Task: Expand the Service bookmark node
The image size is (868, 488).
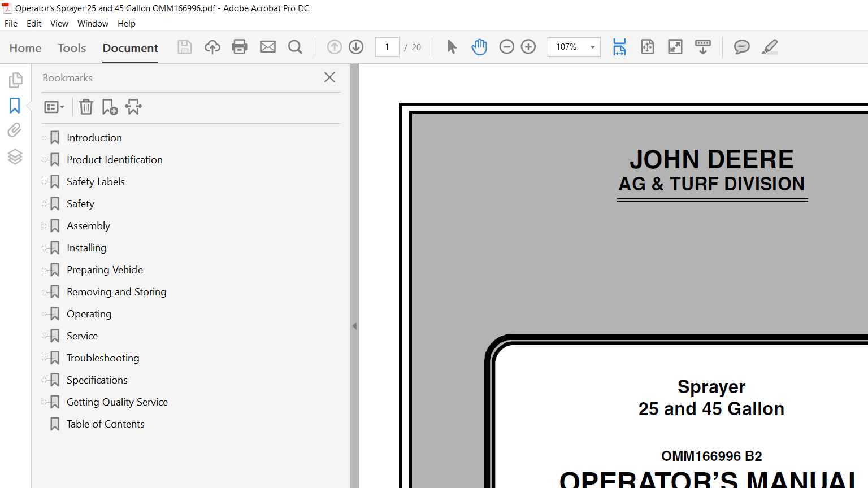Action: (x=44, y=336)
